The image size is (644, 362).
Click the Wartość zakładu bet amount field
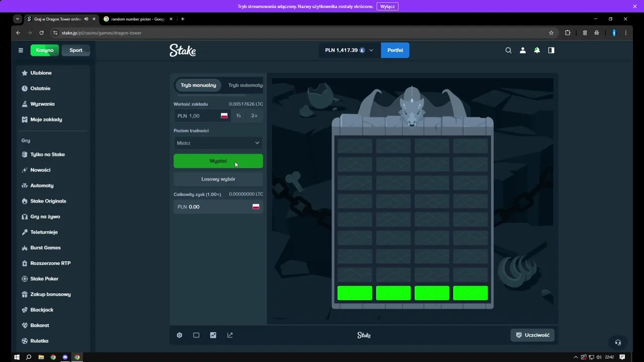[202, 116]
